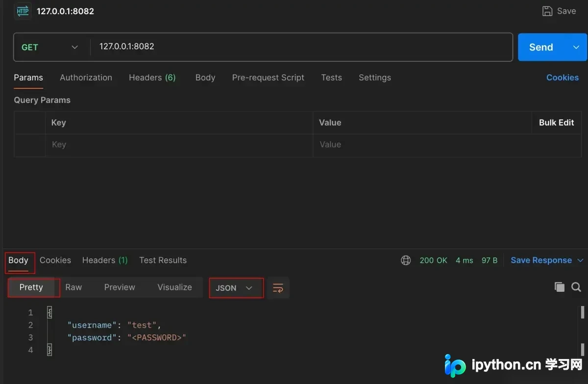
Task: Click the empty Value input cell
Action: coord(422,145)
